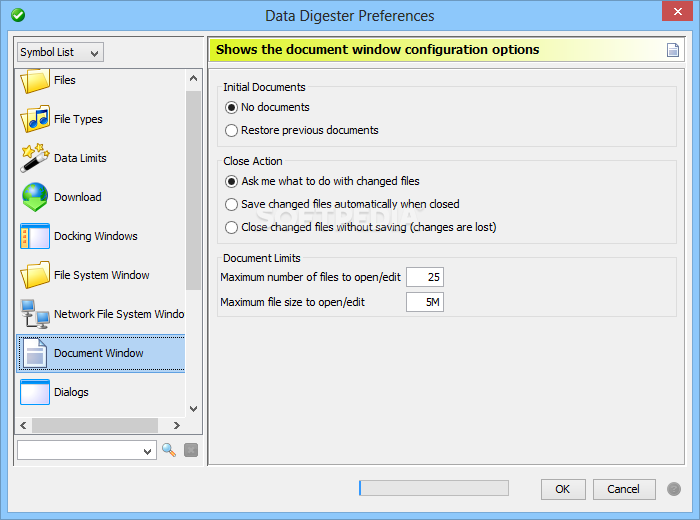700x520 pixels.
Task: Open the Network File System Window page
Action: pos(101,313)
